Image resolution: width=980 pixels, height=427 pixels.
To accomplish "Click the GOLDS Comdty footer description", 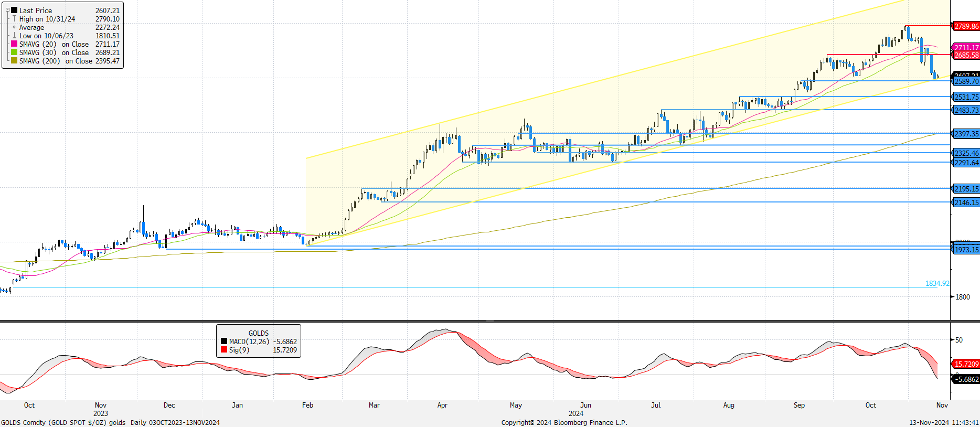I will coord(111,422).
